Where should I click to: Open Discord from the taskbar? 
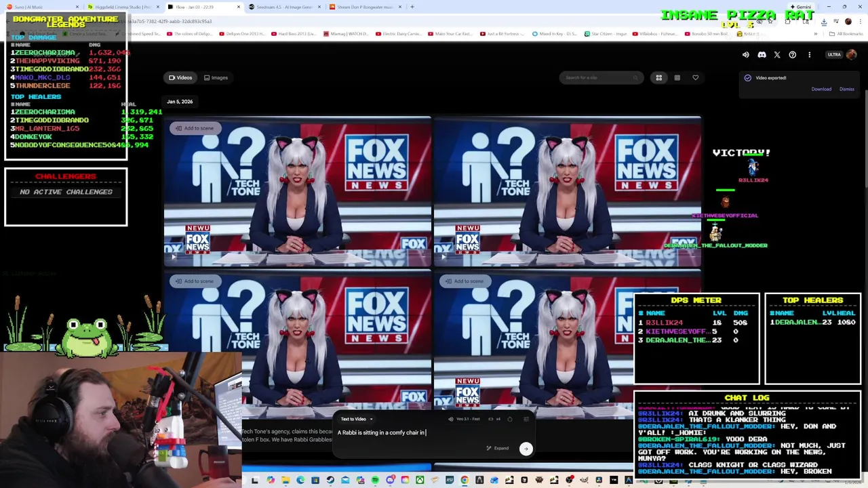coord(391,481)
